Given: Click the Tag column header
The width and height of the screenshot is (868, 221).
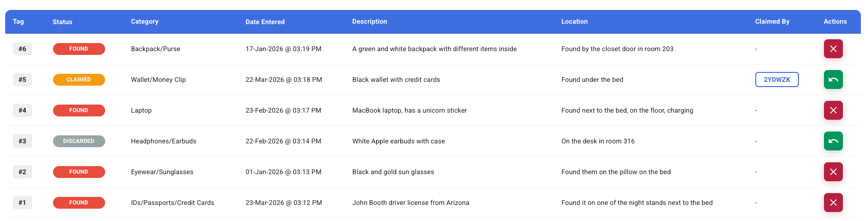Looking at the screenshot, I should click(18, 21).
